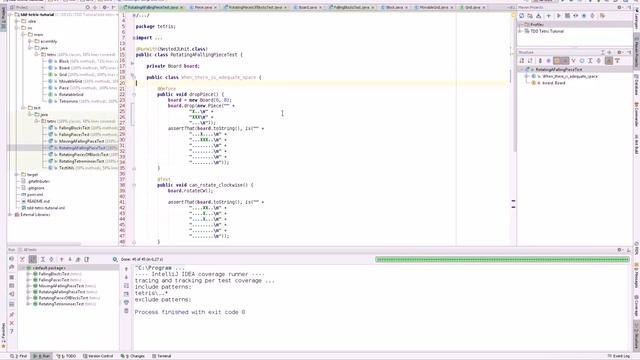640x360 pixels.
Task: Click the green test progress bar
Action: pos(502,259)
